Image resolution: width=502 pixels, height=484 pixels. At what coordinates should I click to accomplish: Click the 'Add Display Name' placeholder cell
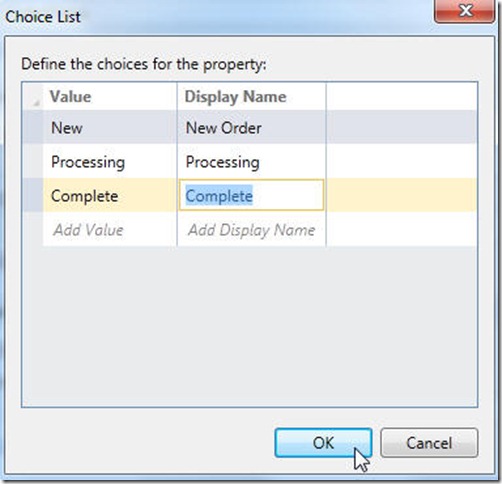click(x=251, y=230)
